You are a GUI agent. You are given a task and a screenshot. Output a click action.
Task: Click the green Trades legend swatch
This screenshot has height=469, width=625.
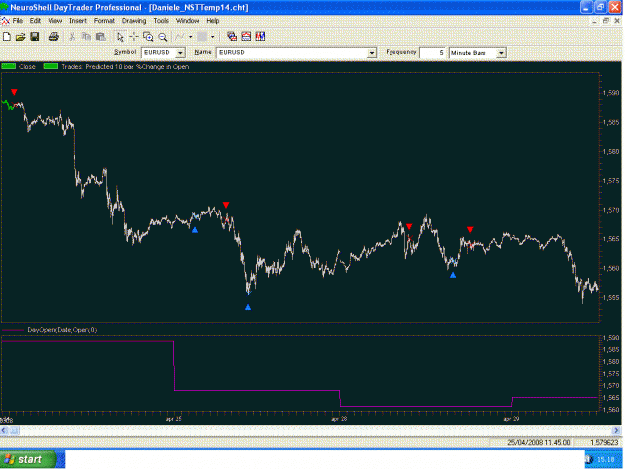(51, 66)
